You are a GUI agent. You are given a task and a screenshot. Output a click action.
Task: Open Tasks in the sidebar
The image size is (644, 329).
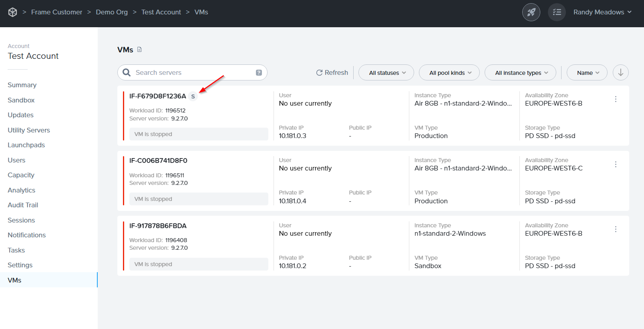point(16,250)
